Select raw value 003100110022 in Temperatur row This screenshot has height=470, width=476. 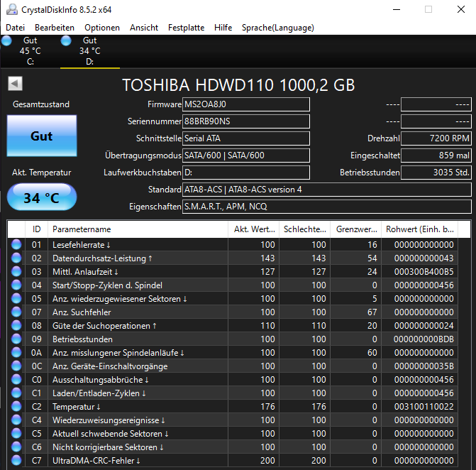424,407
